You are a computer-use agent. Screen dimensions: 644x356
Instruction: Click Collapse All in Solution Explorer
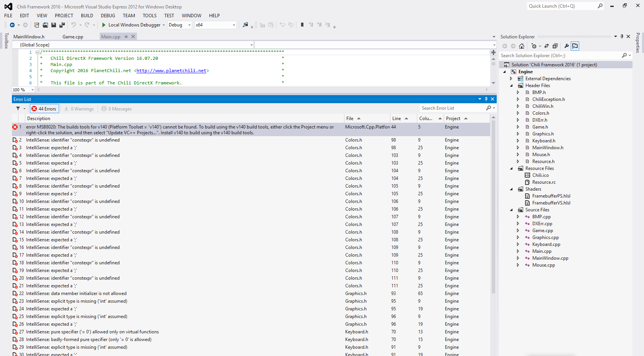(555, 46)
